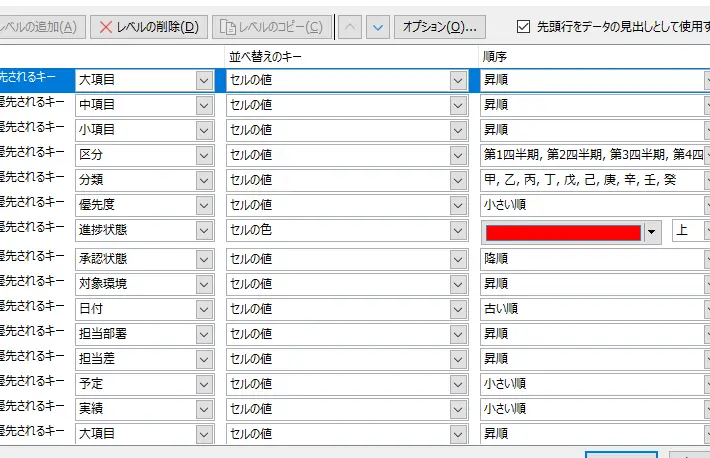This screenshot has height=458, width=710.
Task: Open the セルの値 dropdown in the 日付 row
Action: click(347, 309)
